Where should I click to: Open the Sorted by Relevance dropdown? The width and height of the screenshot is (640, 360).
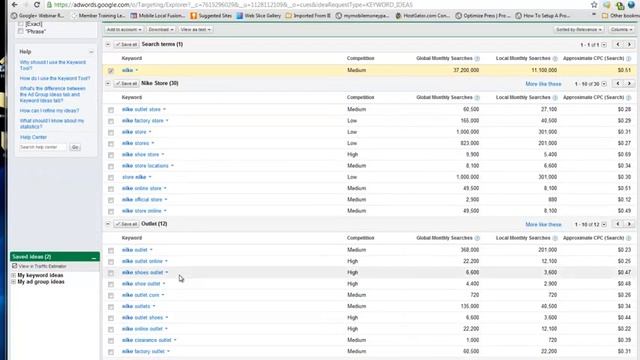click(x=579, y=29)
